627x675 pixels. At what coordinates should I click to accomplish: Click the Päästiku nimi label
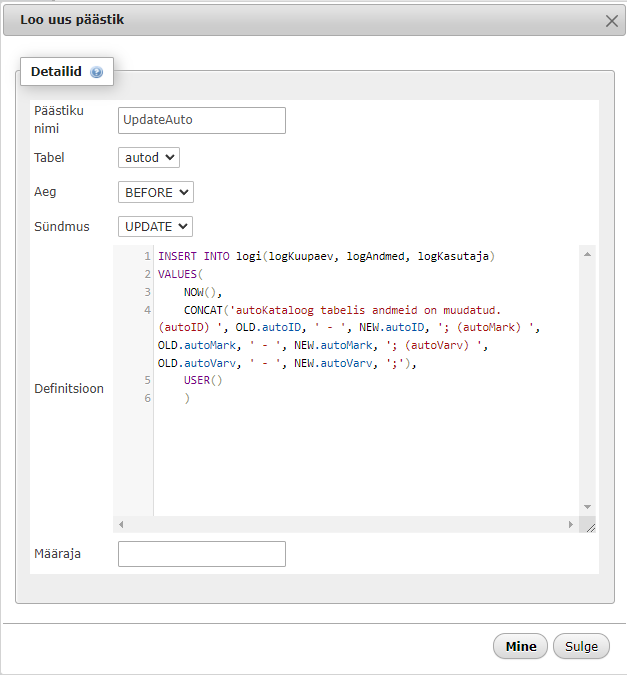pyautogui.click(x=59, y=120)
